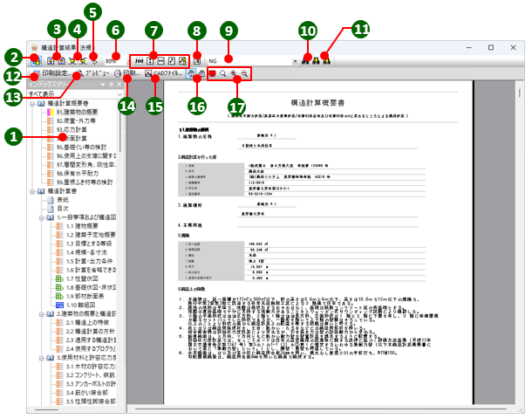Select tree item §1.建築物の概要
The width and height of the screenshot is (532, 419).
pos(76,112)
